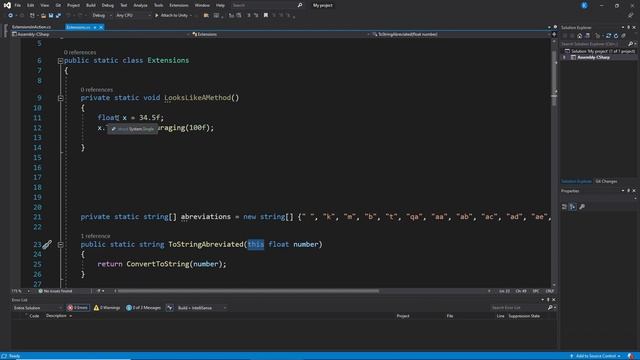Image resolution: width=640 pixels, height=360 pixels.
Task: Open the Help menu
Action: (220, 5)
